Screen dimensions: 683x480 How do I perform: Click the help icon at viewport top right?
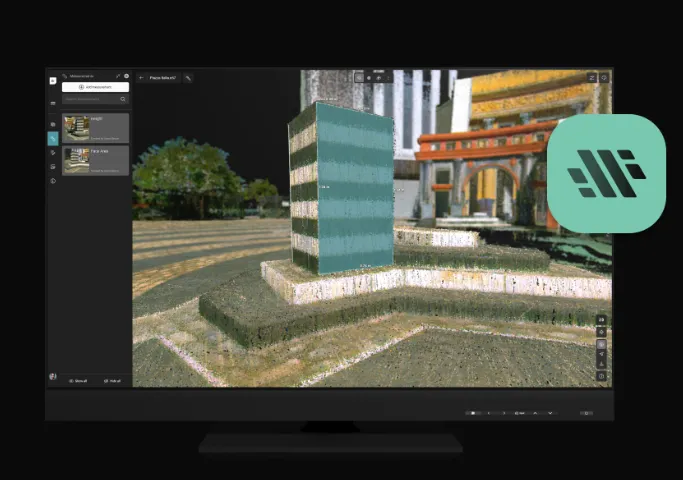(604, 77)
